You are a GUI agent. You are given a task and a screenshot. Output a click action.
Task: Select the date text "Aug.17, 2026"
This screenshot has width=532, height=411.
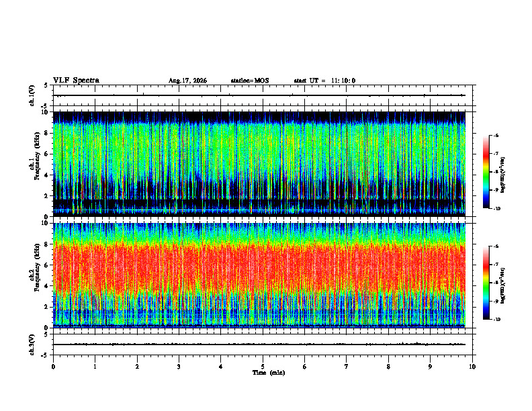[187, 81]
